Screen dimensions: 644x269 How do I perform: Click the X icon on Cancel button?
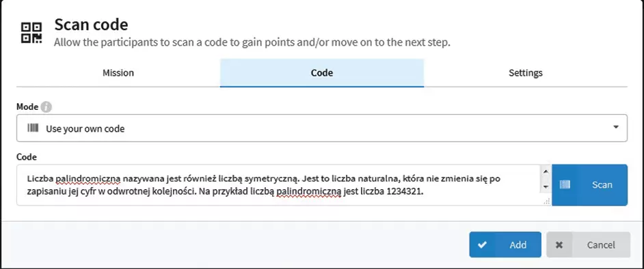tap(559, 245)
